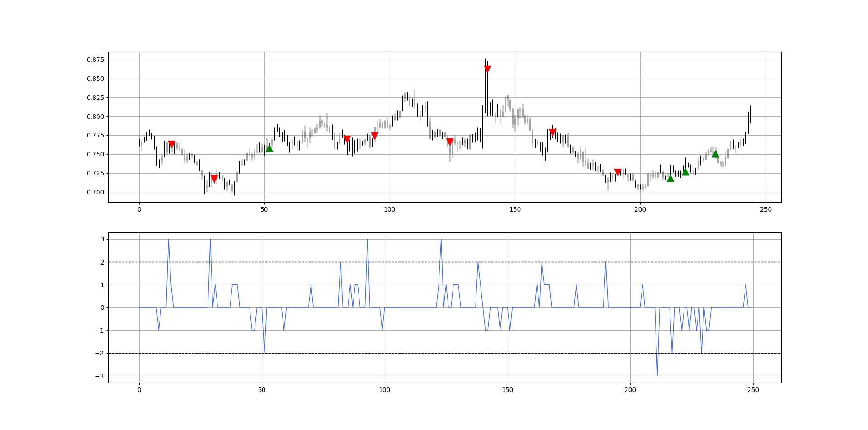Select the red down-triangle near bar 191
Image resolution: width=868 pixels, height=430 pixels.
(x=618, y=172)
